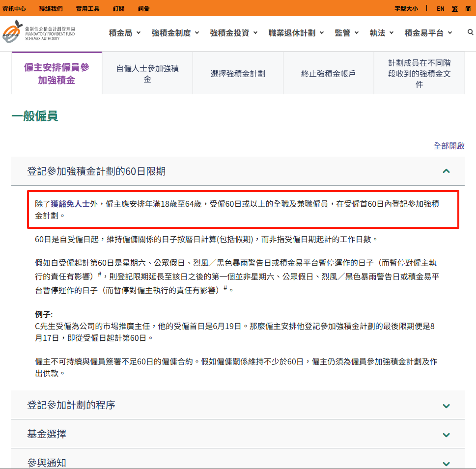Open the 執法 navigation menu
The width and height of the screenshot is (476, 469).
[382, 33]
